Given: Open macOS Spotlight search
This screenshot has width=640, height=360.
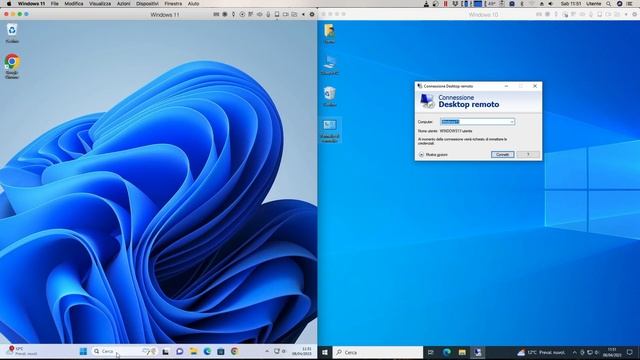Looking at the screenshot, I should tap(608, 4).
